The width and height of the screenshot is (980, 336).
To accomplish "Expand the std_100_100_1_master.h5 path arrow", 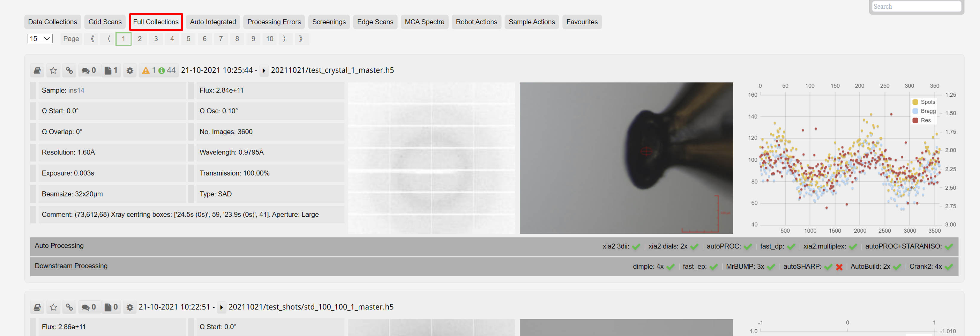I will (221, 307).
